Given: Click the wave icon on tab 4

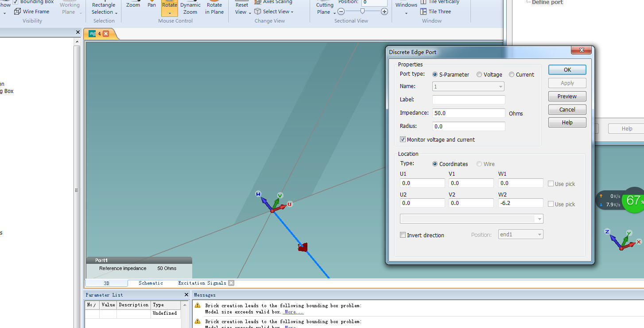Looking at the screenshot, I should tap(92, 34).
